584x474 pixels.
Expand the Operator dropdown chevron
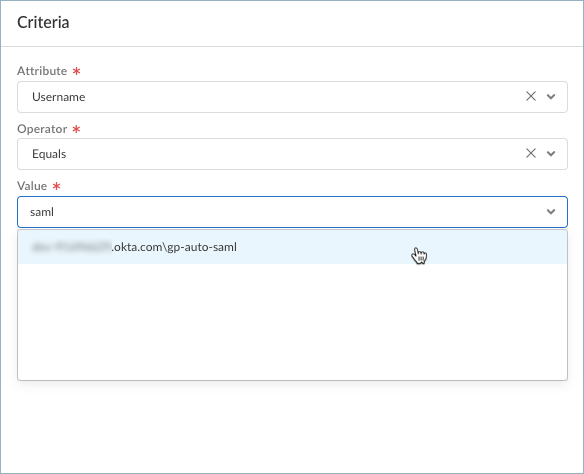[551, 154]
